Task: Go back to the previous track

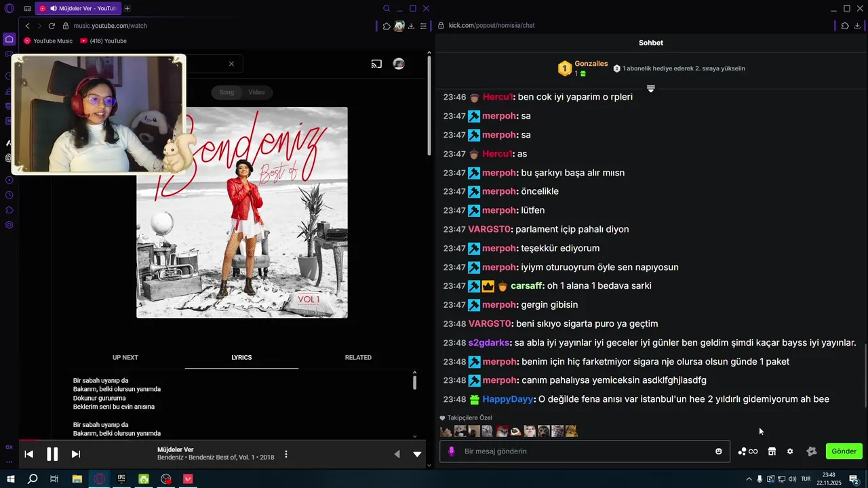Action: [x=29, y=454]
